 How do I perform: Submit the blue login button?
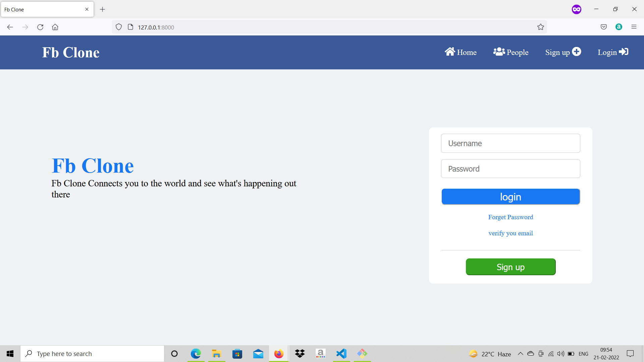coord(511,197)
